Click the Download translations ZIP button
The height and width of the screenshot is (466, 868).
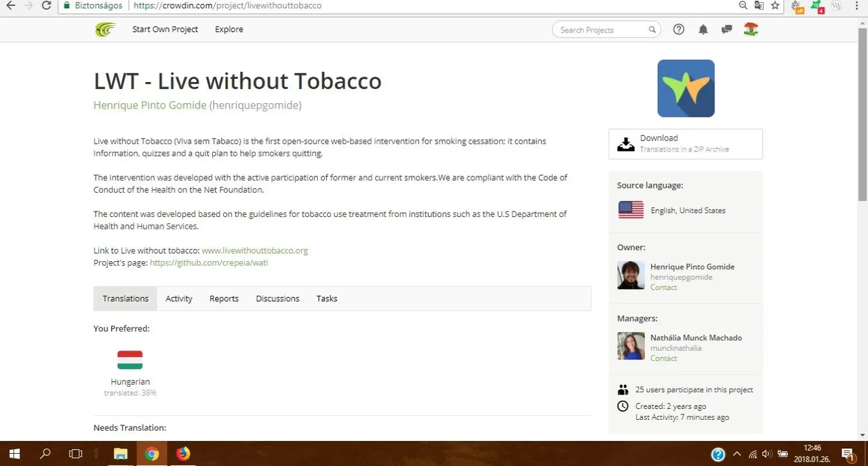pos(686,144)
